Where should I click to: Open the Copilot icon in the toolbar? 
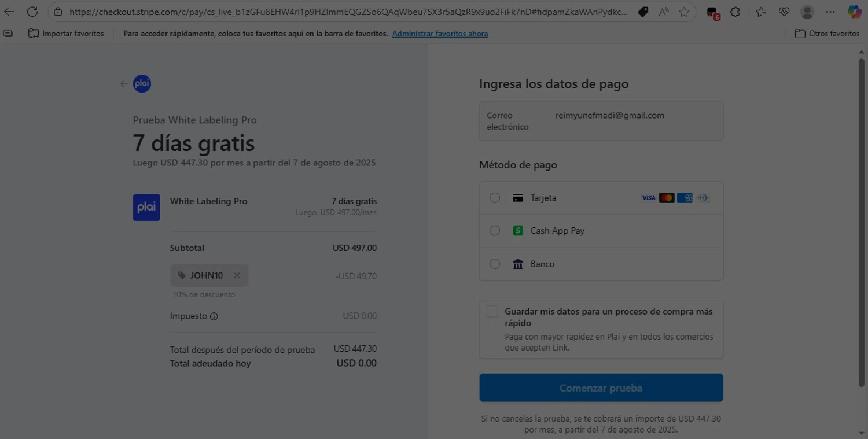point(854,12)
